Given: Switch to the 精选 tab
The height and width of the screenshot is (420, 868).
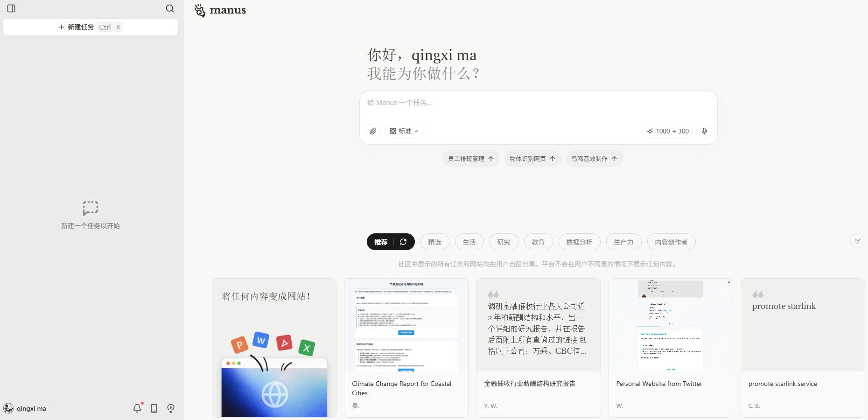Looking at the screenshot, I should (434, 242).
